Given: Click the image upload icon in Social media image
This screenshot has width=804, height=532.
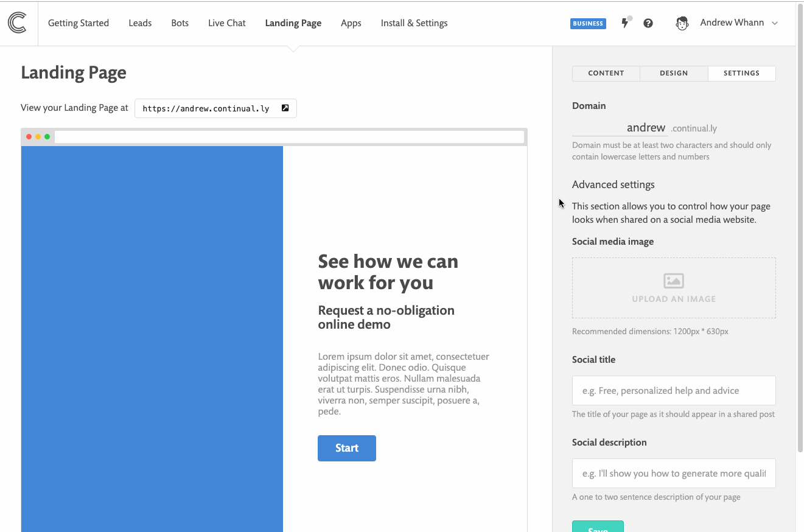Looking at the screenshot, I should (x=673, y=281).
